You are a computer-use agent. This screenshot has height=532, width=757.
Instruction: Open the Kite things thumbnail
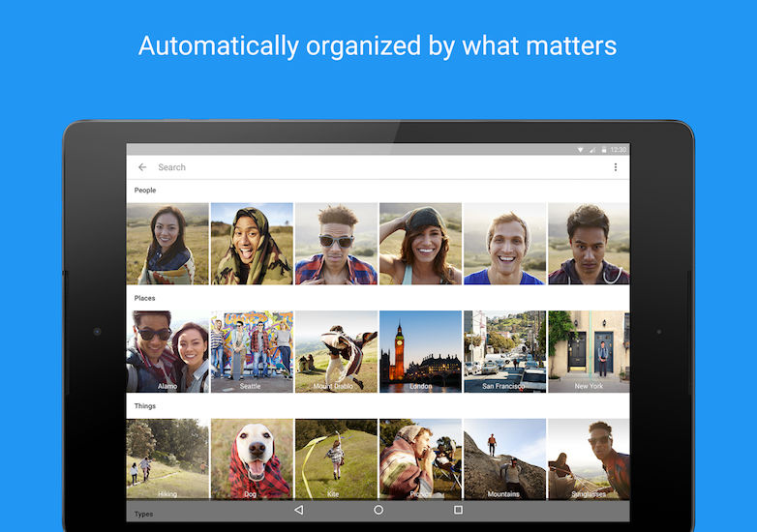pyautogui.click(x=337, y=458)
